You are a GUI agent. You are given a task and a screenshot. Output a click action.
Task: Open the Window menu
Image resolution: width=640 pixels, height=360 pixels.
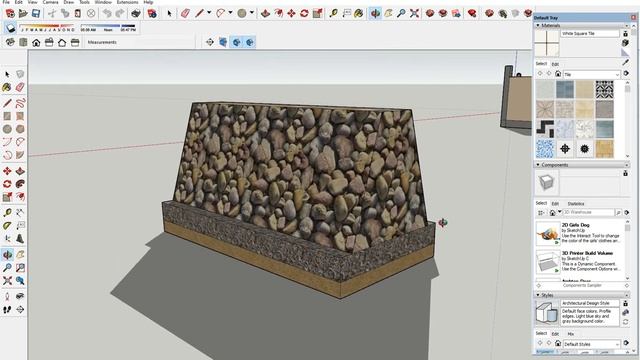(x=103, y=2)
